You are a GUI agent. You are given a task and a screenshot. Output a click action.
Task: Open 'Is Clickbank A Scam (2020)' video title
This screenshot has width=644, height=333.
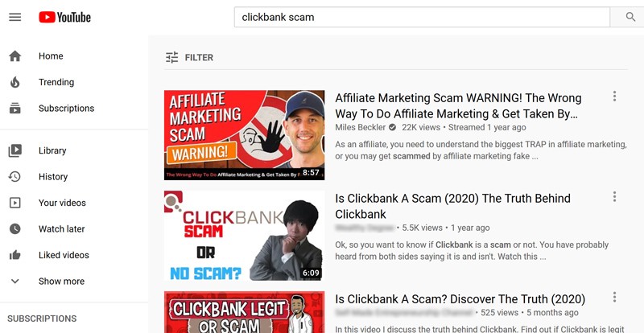(x=452, y=206)
